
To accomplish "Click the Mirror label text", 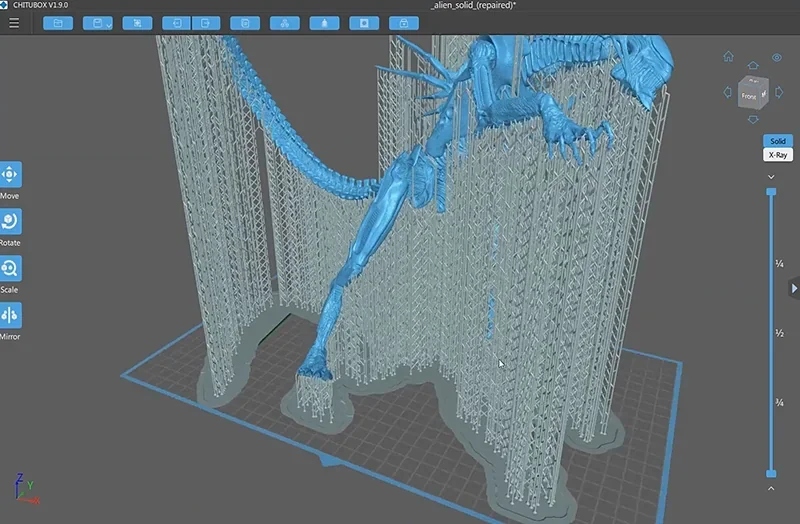I will point(10,337).
